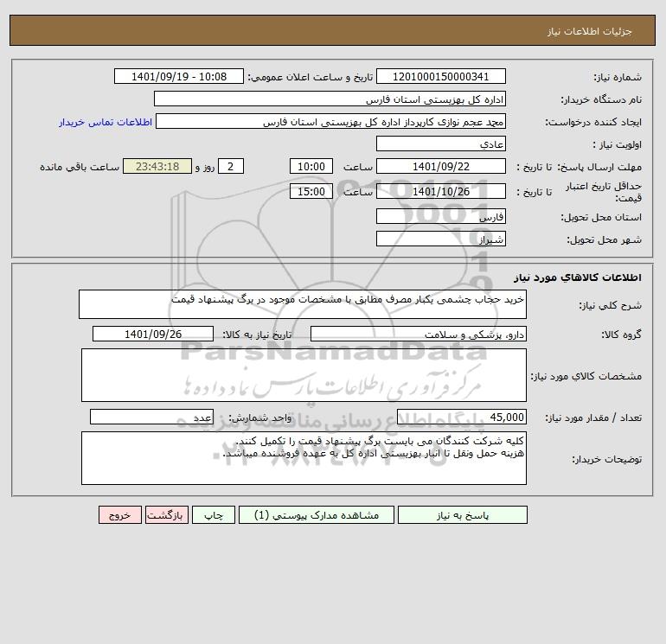This screenshot has height=644, width=666.
Task: Click goods group field دارو، پزشکی و سلامت
Action: pos(419,334)
